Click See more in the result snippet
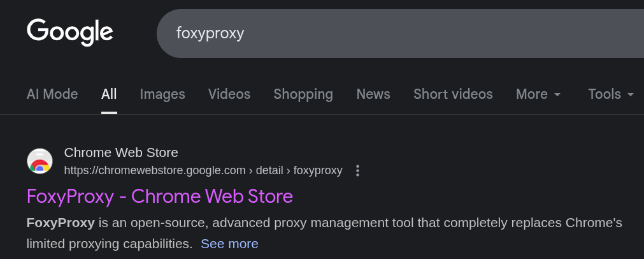 point(229,244)
